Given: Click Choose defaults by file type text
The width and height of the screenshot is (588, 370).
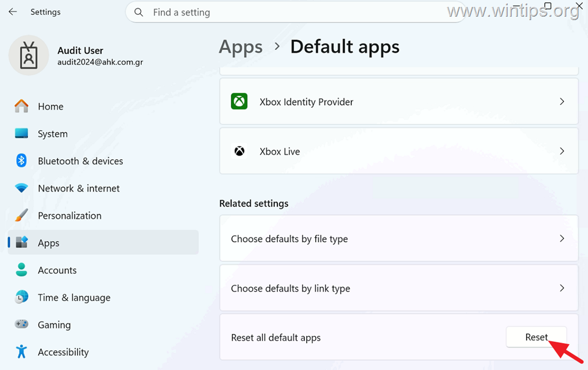Looking at the screenshot, I should 289,239.
